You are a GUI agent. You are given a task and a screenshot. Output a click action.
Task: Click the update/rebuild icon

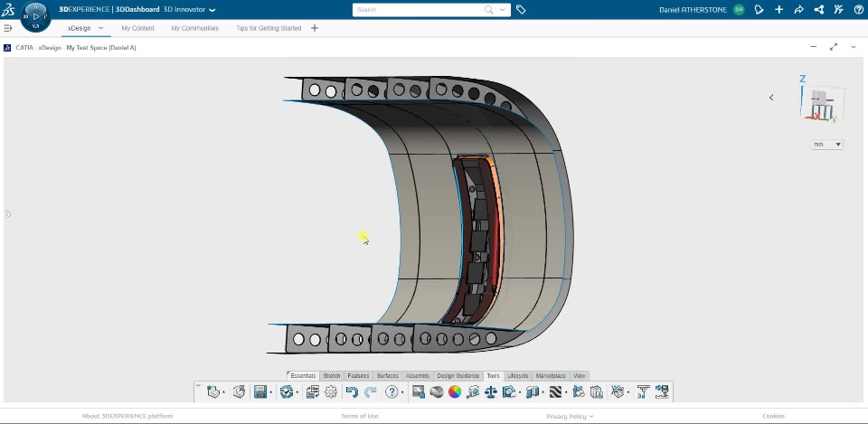tap(287, 391)
